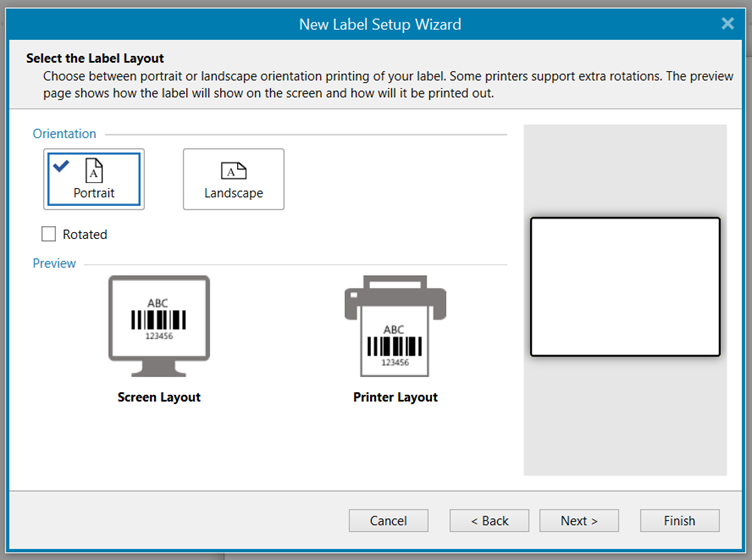Viewport: 752px width, 560px height.
Task: Close the New Label Setup Wizard
Action: tap(727, 23)
